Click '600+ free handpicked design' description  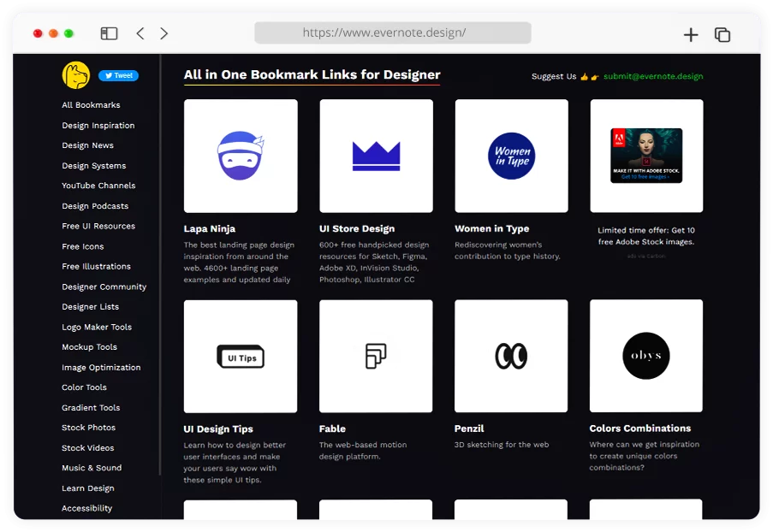374,262
